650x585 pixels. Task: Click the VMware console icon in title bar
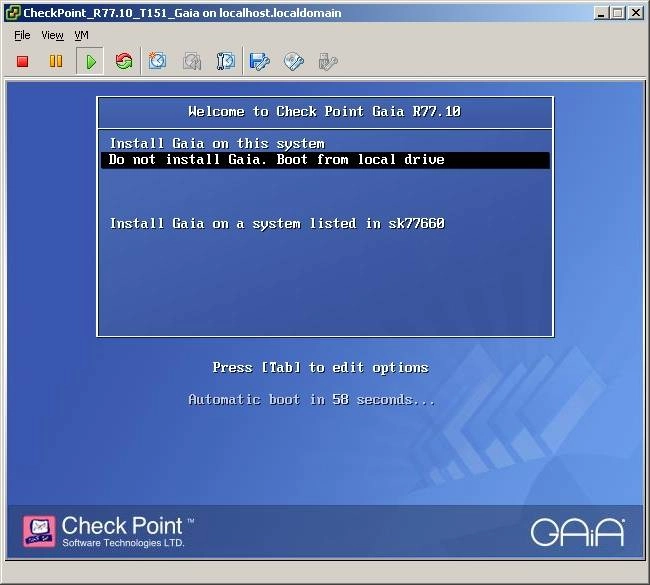(x=13, y=13)
